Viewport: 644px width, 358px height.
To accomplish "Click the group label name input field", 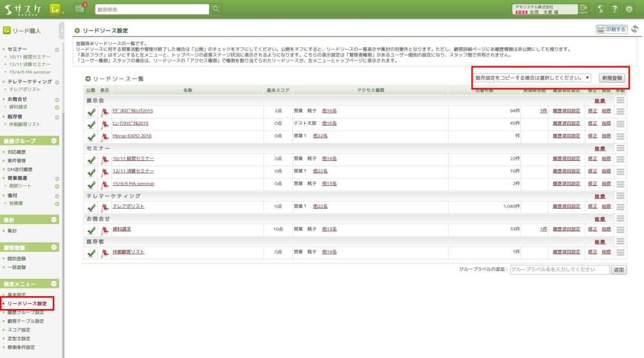I will (x=558, y=270).
